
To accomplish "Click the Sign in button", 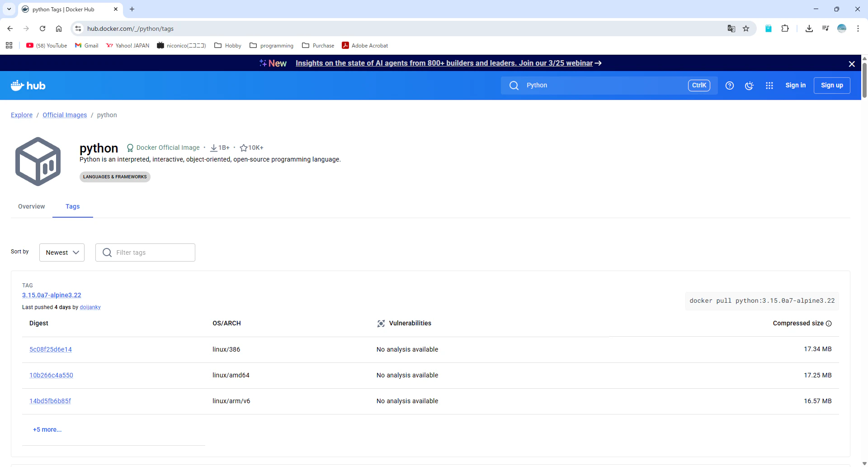I will tap(796, 86).
